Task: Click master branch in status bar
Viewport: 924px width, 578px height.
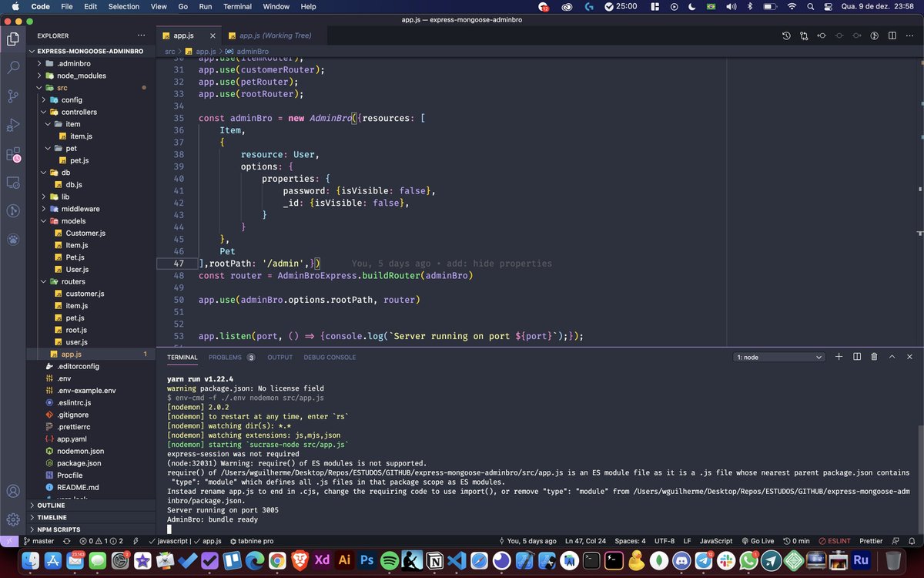Action: pyautogui.click(x=38, y=541)
